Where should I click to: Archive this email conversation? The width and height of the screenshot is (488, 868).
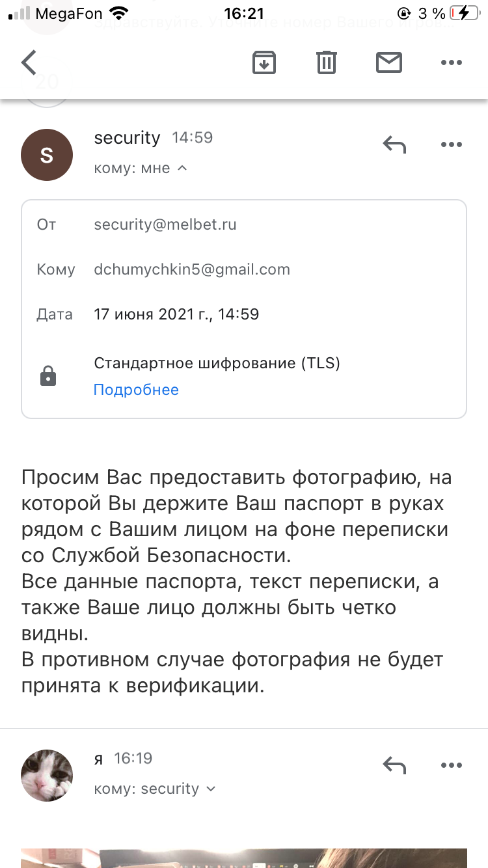264,62
